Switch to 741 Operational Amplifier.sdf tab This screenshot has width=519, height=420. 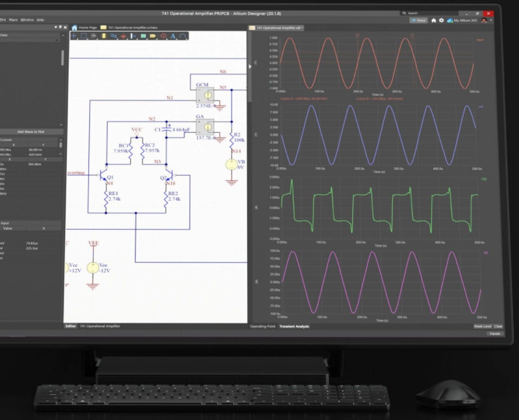(x=276, y=28)
